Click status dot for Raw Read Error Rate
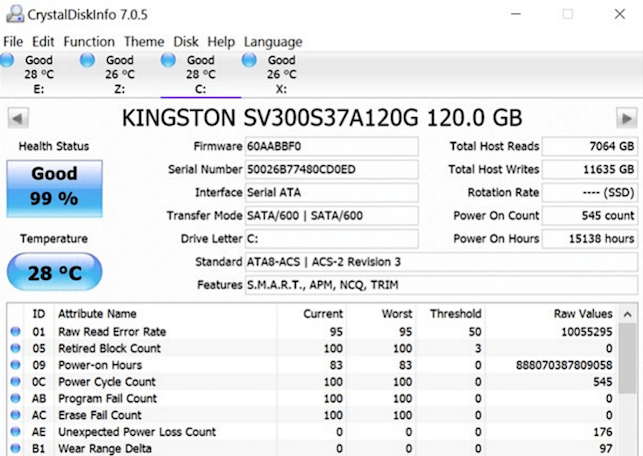This screenshot has height=456, width=643. point(15,332)
